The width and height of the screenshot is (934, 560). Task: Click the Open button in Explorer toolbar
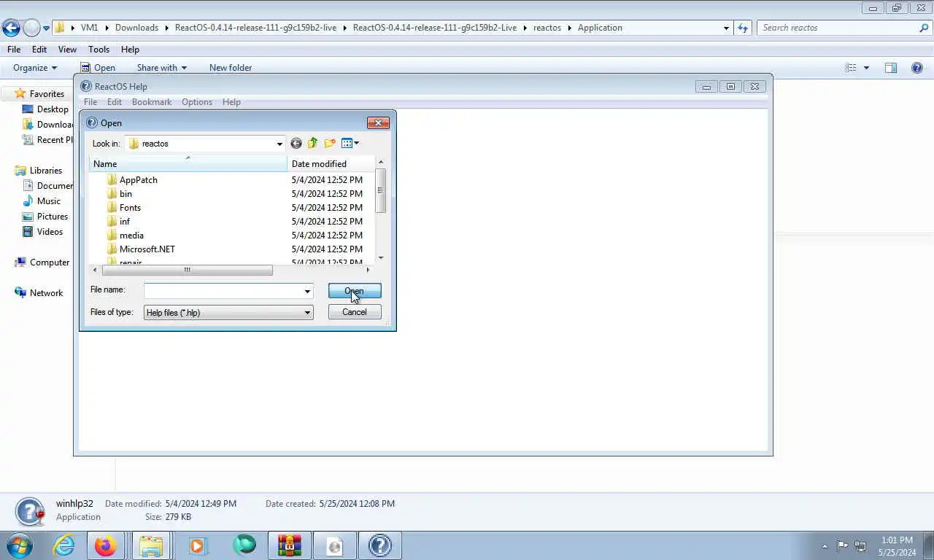(x=98, y=68)
